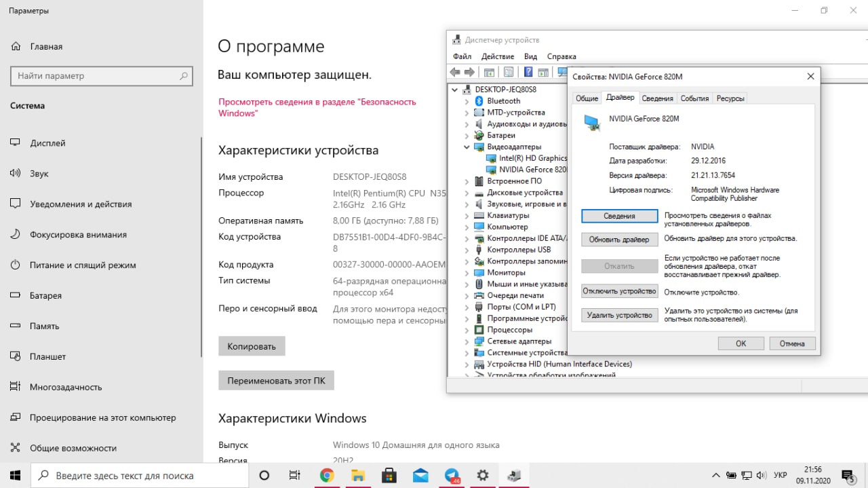Expand the Встроенное ПО tree node
The image size is (868, 488).
tap(467, 181)
